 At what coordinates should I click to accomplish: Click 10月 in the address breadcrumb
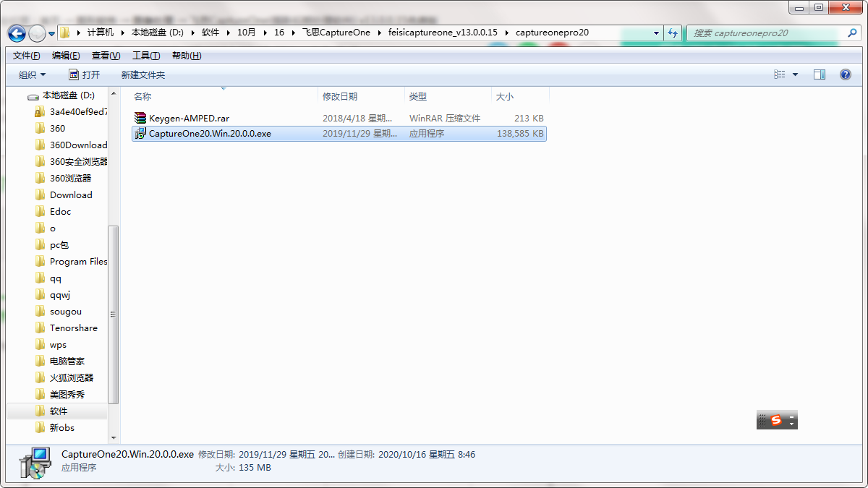pos(247,33)
